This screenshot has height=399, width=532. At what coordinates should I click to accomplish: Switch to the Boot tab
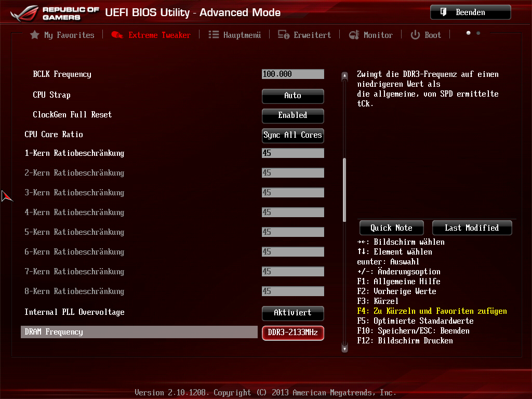[432, 35]
